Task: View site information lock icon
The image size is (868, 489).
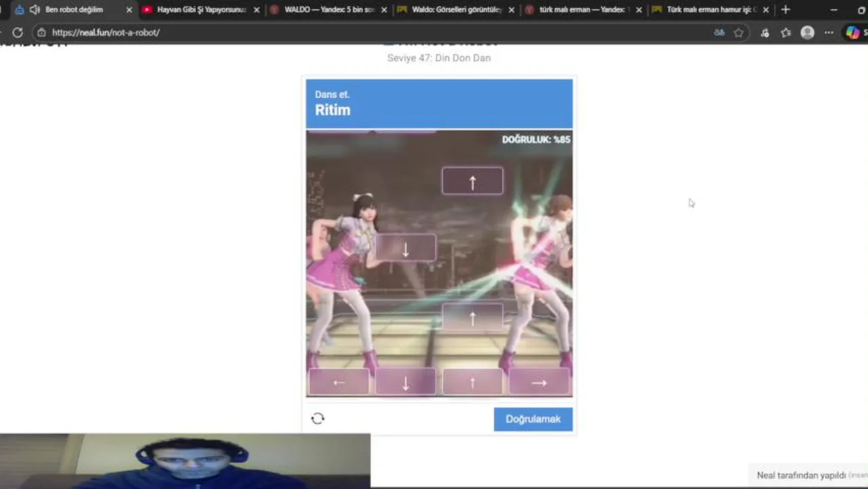Action: tap(42, 33)
